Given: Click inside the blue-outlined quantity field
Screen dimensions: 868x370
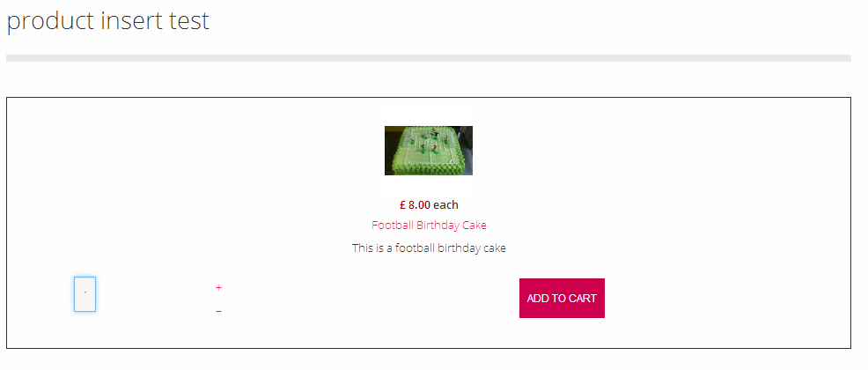Looking at the screenshot, I should [x=85, y=294].
